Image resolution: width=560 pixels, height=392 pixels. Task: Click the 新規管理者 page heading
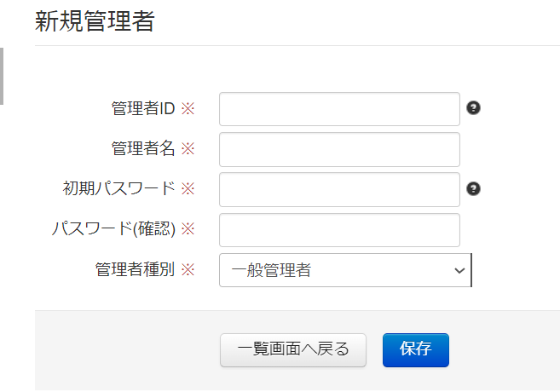pyautogui.click(x=95, y=22)
